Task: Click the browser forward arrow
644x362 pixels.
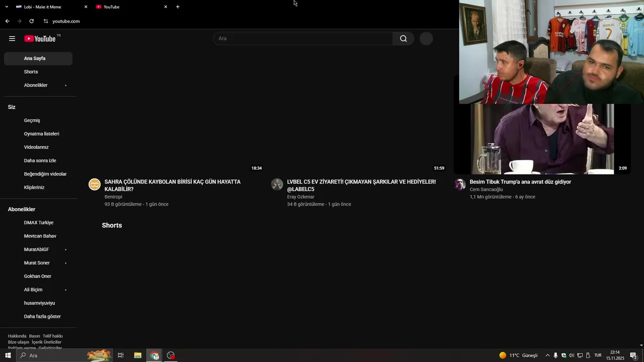Action: [19, 21]
